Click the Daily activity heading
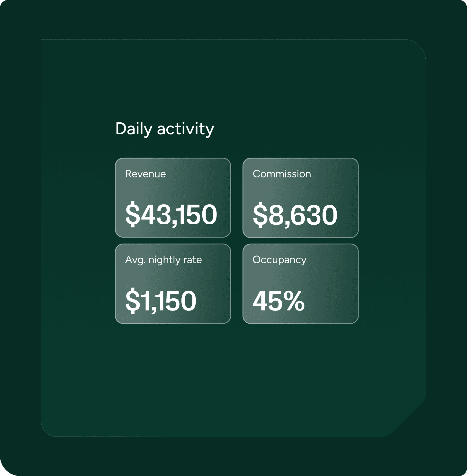This screenshot has height=476, width=467. pos(165,129)
